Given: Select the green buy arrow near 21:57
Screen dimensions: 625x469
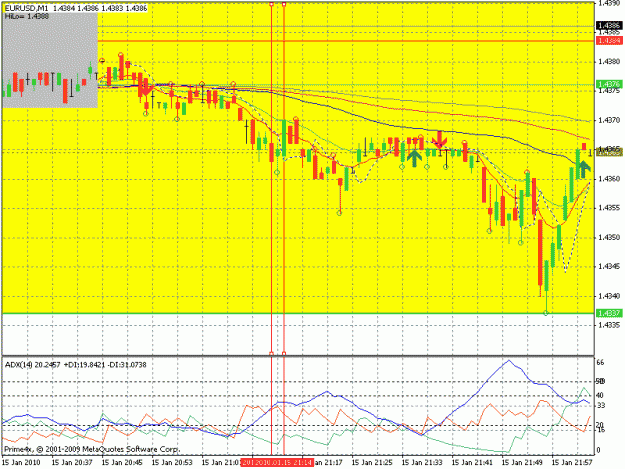Looking at the screenshot, I should pyautogui.click(x=584, y=169).
